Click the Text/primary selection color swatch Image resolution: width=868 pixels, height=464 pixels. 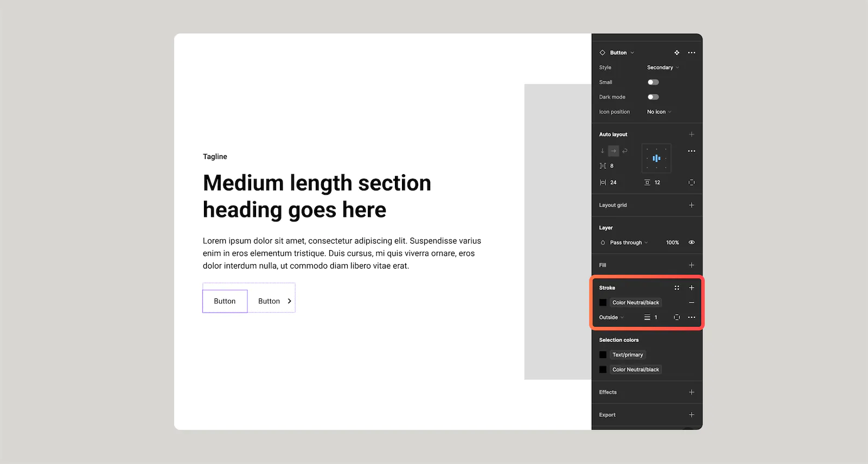pyautogui.click(x=603, y=355)
